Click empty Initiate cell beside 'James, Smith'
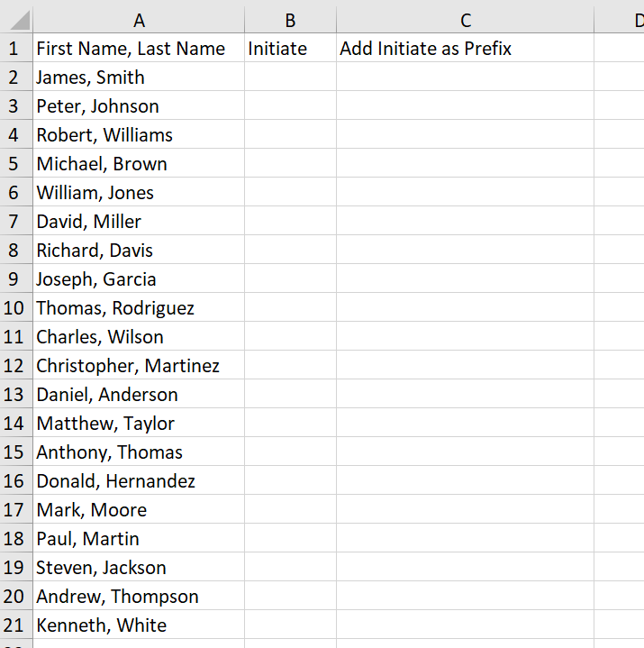 click(x=290, y=78)
